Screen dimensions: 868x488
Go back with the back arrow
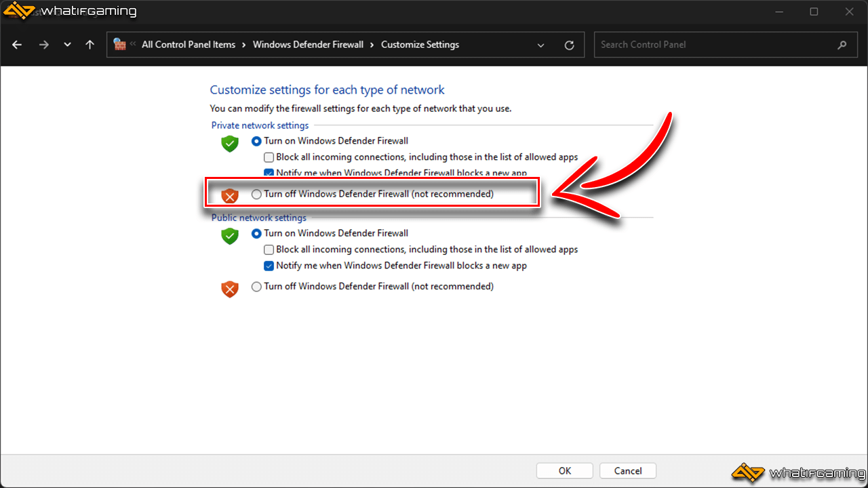tap(18, 45)
